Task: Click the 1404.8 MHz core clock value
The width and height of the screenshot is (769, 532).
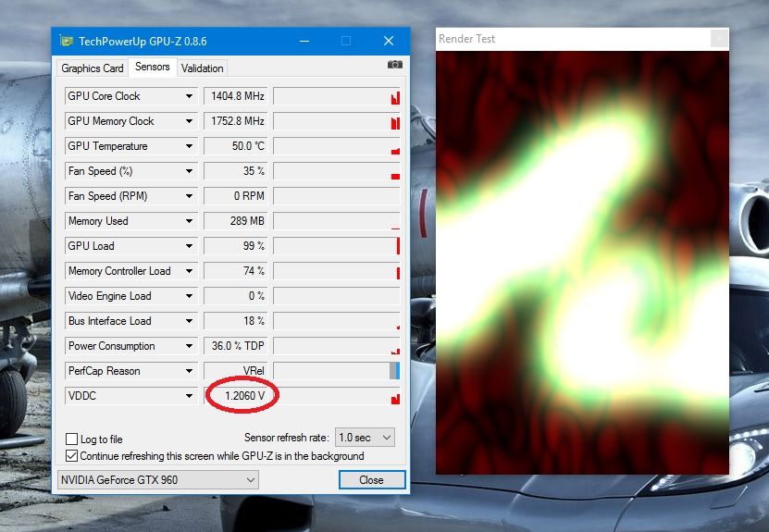Action: [x=235, y=96]
